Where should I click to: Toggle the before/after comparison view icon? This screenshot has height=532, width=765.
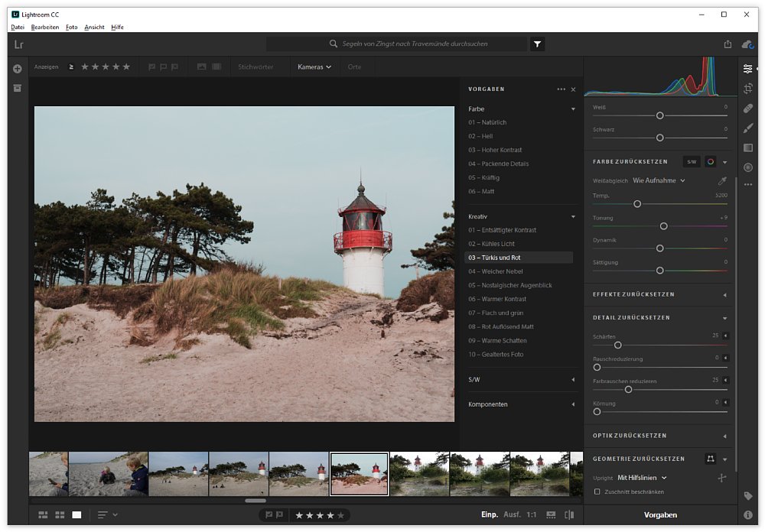pyautogui.click(x=568, y=515)
